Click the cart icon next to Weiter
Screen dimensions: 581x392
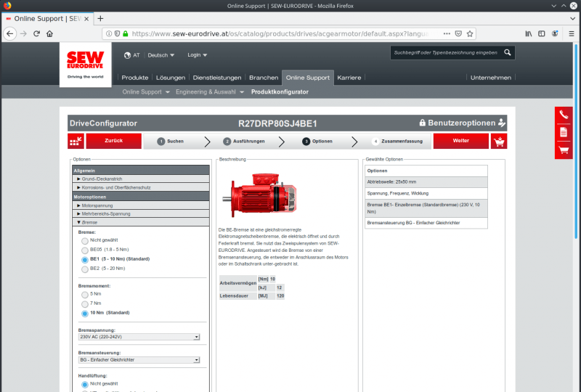click(499, 142)
